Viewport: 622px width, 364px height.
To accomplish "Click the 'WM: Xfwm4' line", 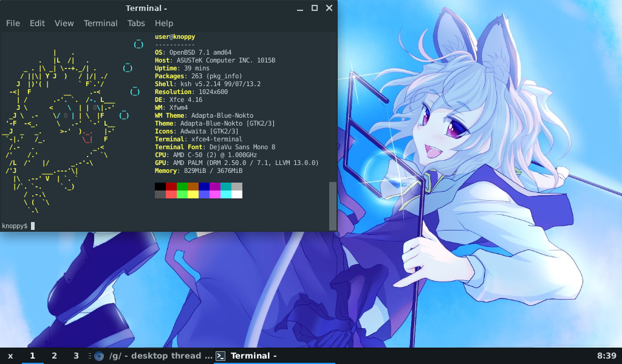I will (171, 108).
